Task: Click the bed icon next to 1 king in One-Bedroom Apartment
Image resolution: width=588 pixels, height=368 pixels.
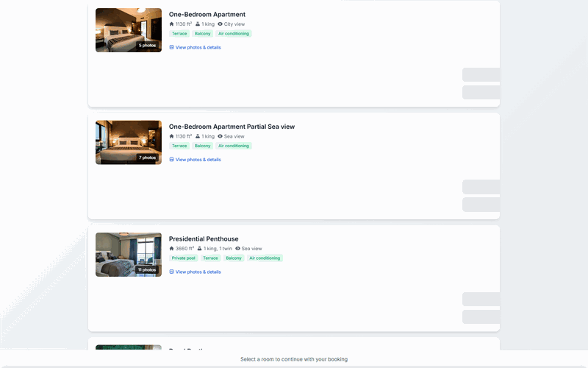Action: tap(198, 24)
